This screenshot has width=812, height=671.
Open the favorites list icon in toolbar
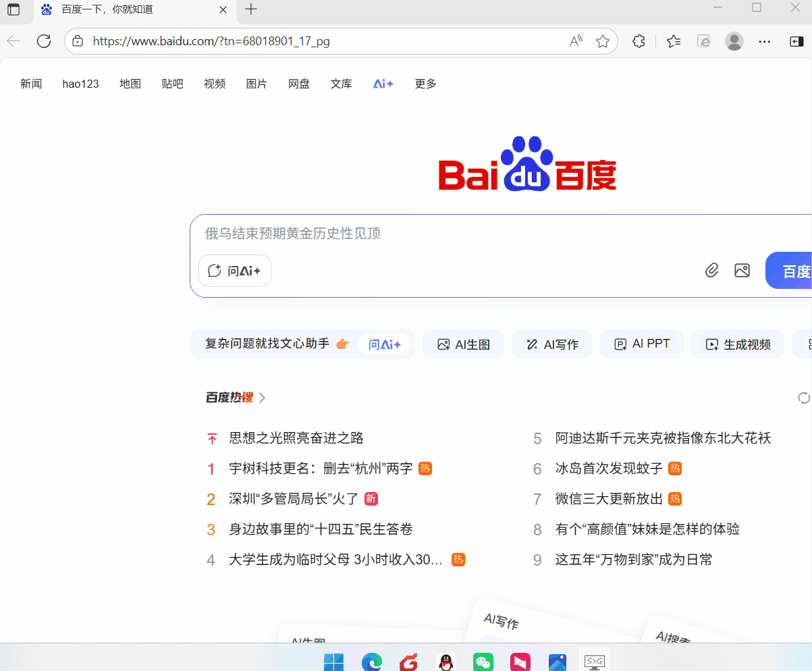(673, 41)
